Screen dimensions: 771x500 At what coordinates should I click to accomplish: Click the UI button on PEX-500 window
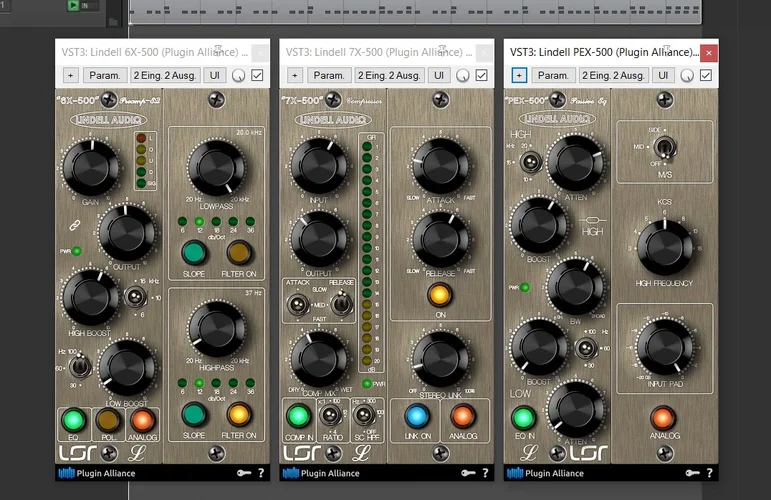[663, 75]
